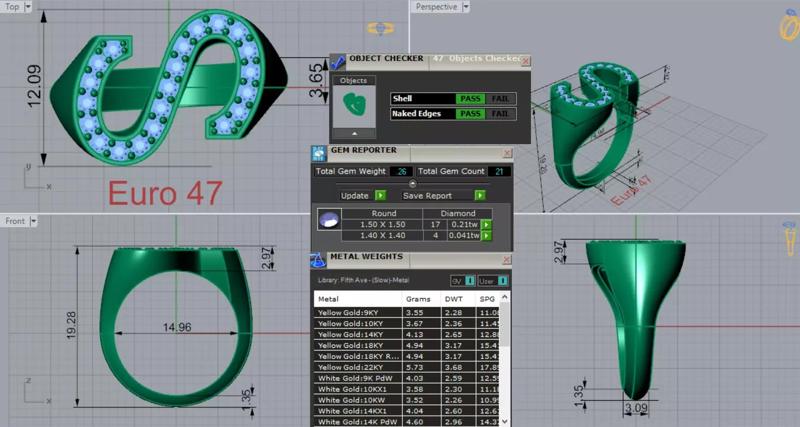This screenshot has height=427, width=800.
Task: Open the Top viewport dropdown arrow
Action: click(x=28, y=7)
